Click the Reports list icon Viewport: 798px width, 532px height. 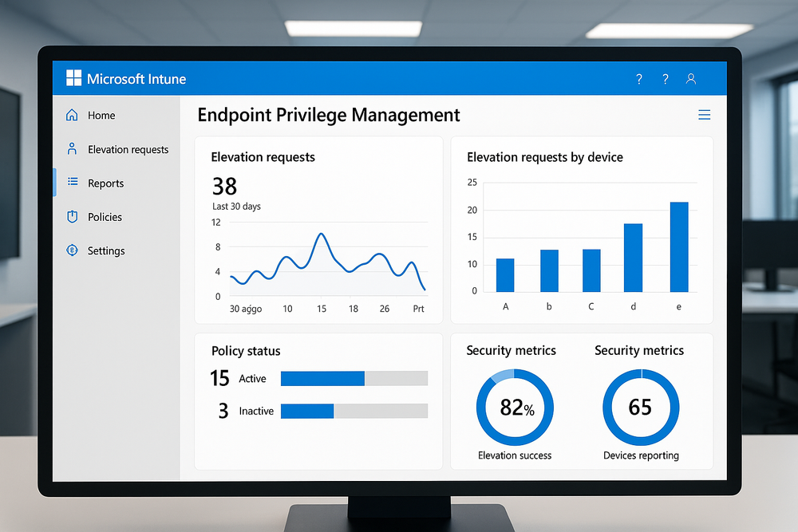click(x=73, y=182)
